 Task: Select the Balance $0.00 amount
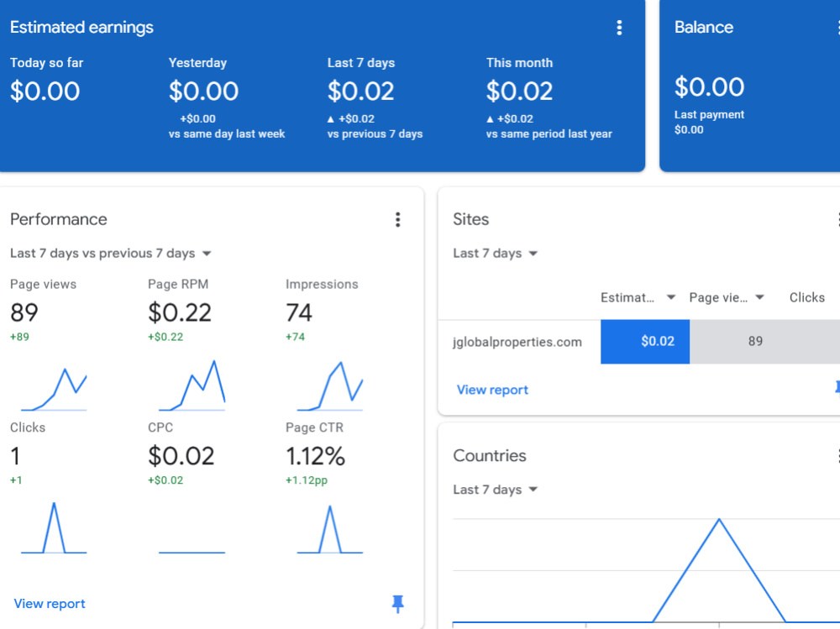(x=709, y=86)
